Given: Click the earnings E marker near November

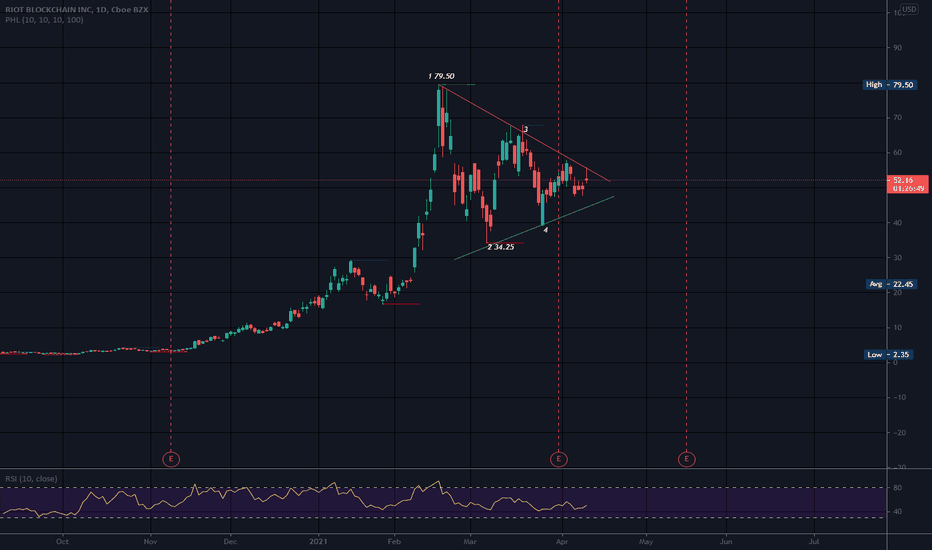Looking at the screenshot, I should [171, 459].
